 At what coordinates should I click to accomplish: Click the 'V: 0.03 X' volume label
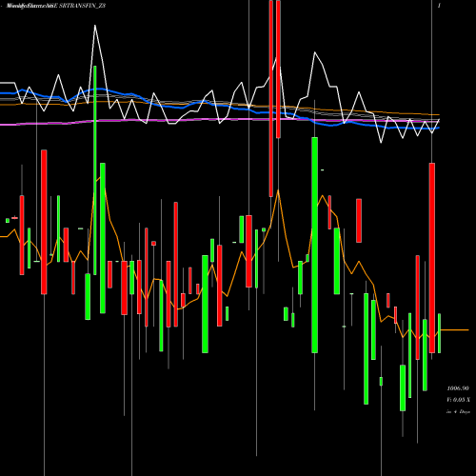(x=458, y=400)
